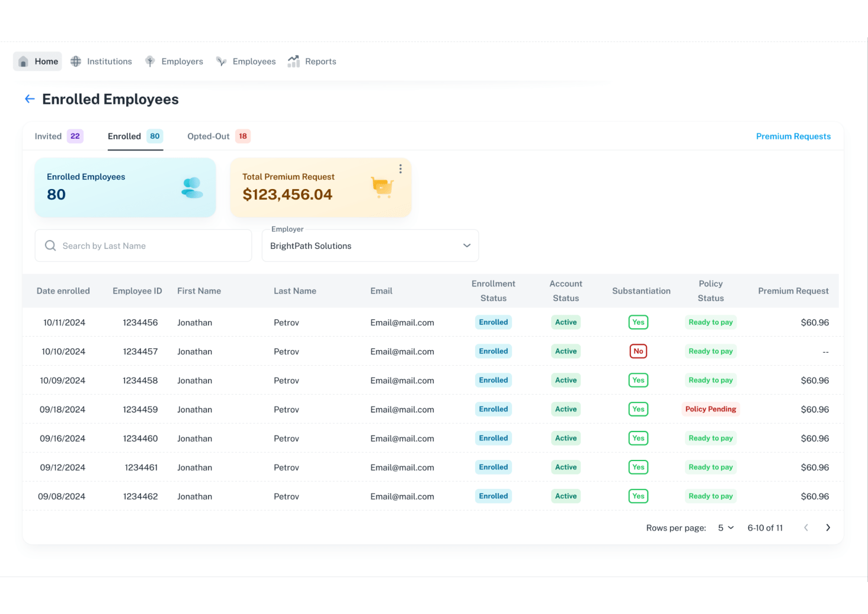Click the red No substantiation badge
The height and width of the screenshot is (614, 868).
[x=638, y=351]
